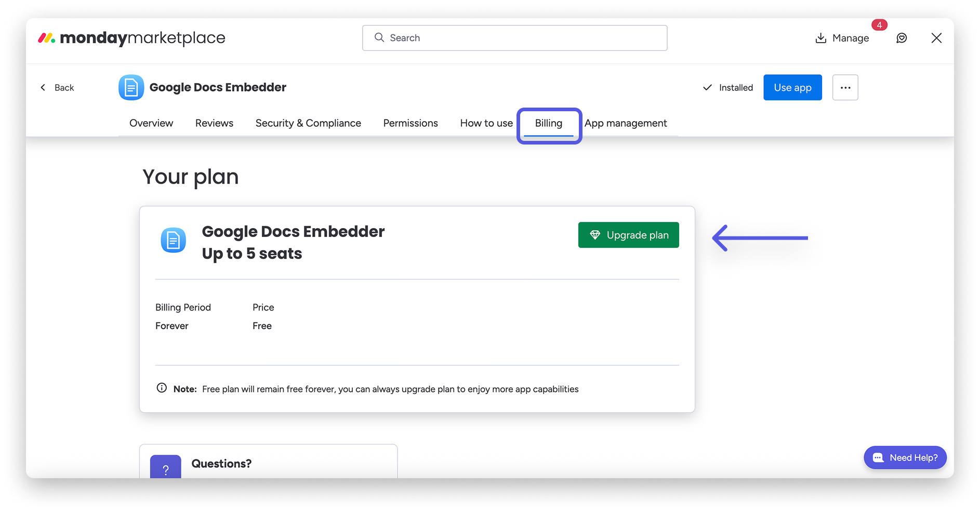This screenshot has height=512, width=980.
Task: Go back using the Back link
Action: pyautogui.click(x=57, y=87)
